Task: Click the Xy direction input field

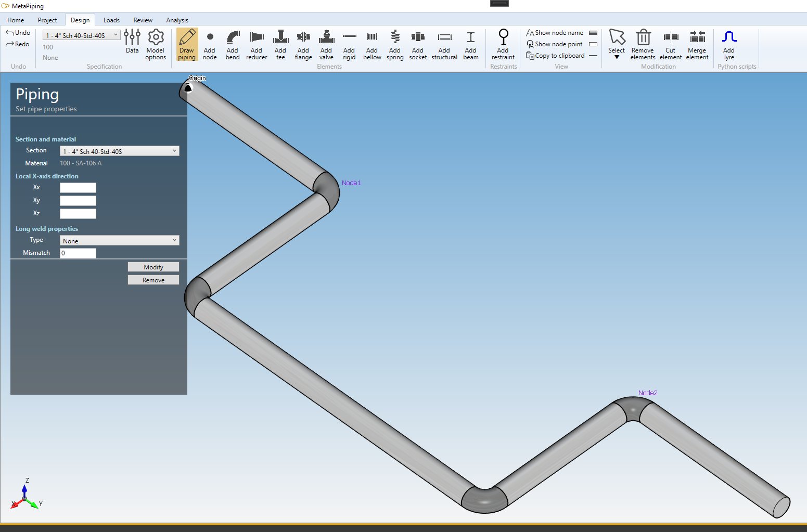Action: tap(78, 201)
